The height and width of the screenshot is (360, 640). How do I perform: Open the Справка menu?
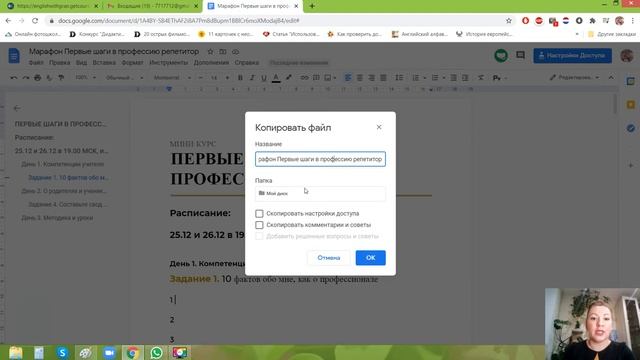coord(247,63)
